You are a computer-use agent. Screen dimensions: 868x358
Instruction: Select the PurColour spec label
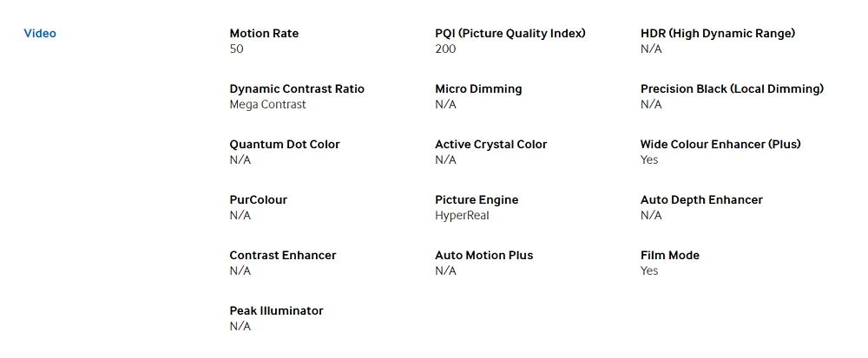[x=258, y=200]
